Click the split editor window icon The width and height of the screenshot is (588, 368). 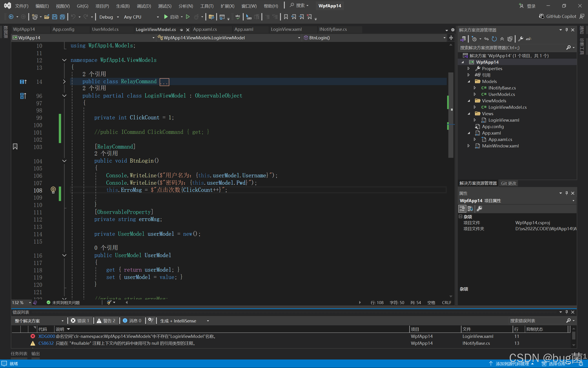coord(451,38)
